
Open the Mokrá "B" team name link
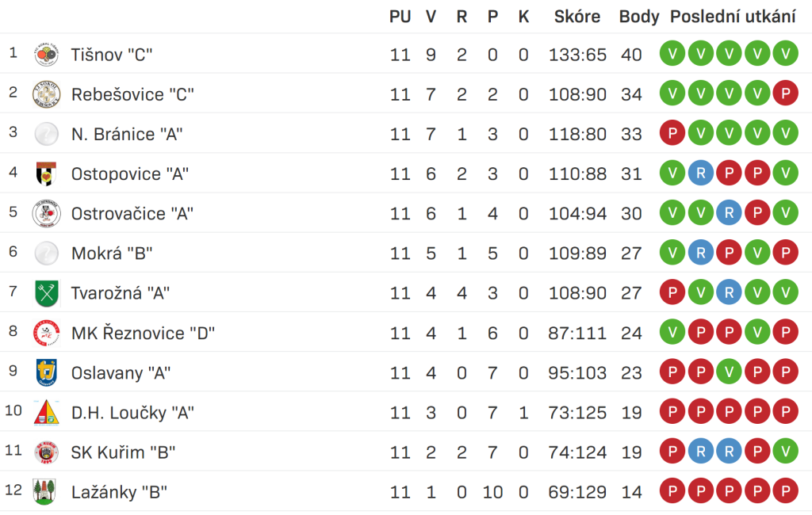(112, 254)
